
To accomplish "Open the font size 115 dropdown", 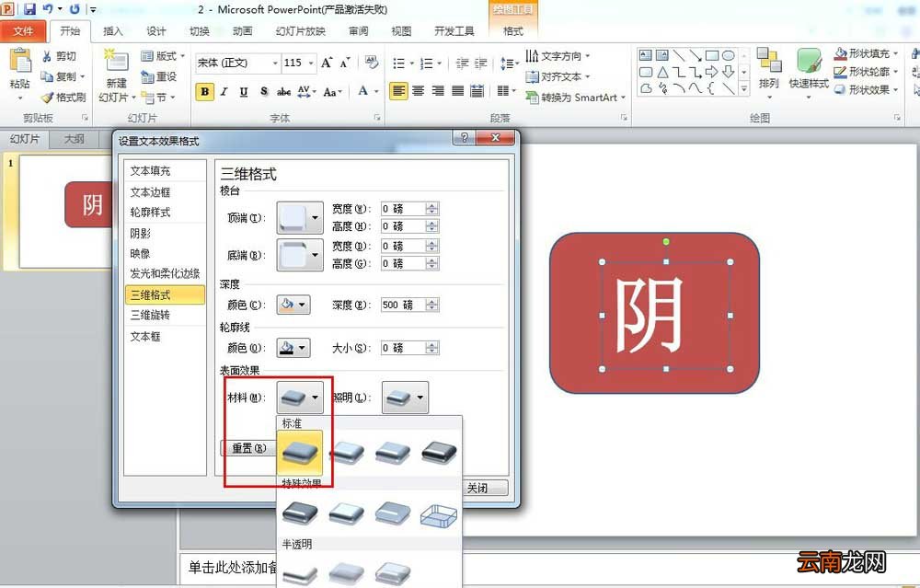I will pos(311,63).
